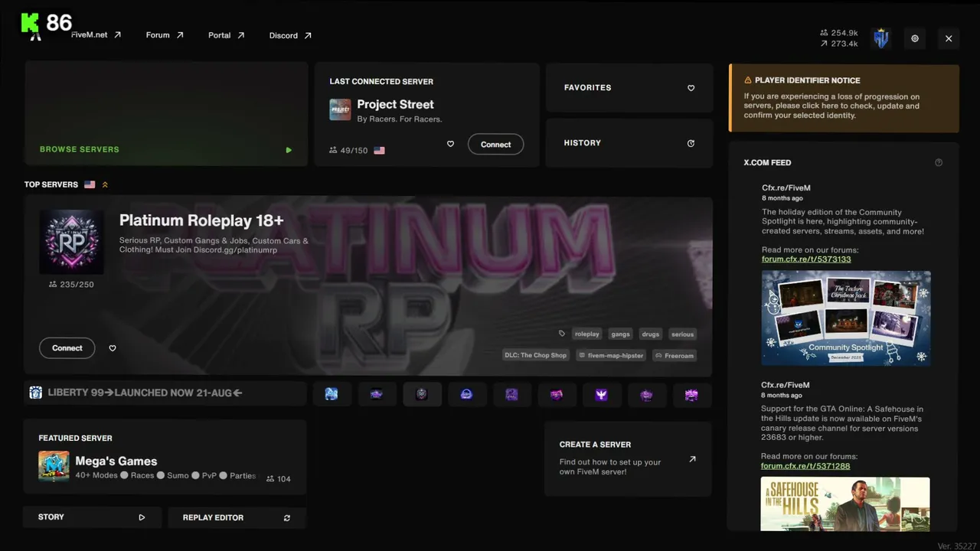Screen dimensions: 980x551
Task: Click the Platinum RP server logo
Action: pos(71,242)
